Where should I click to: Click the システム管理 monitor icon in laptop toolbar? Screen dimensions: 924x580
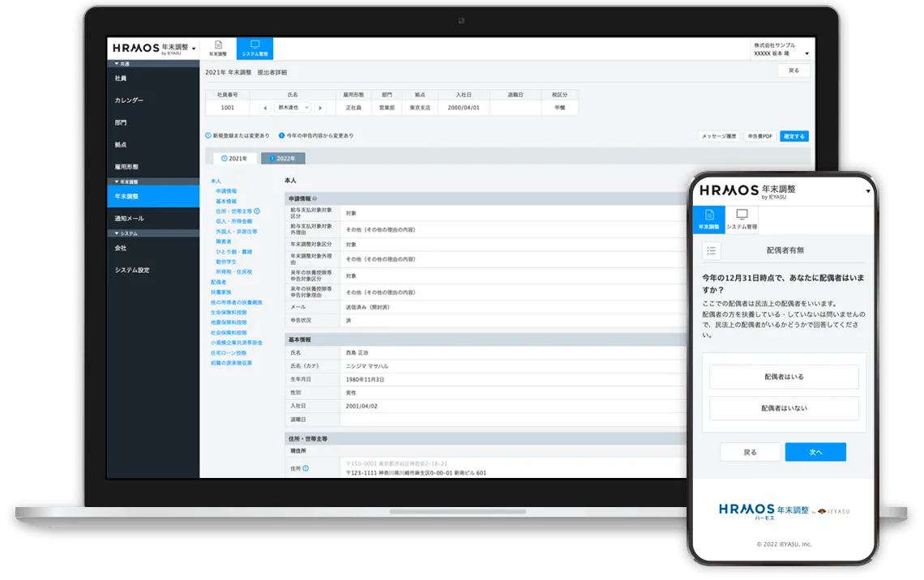pyautogui.click(x=255, y=45)
